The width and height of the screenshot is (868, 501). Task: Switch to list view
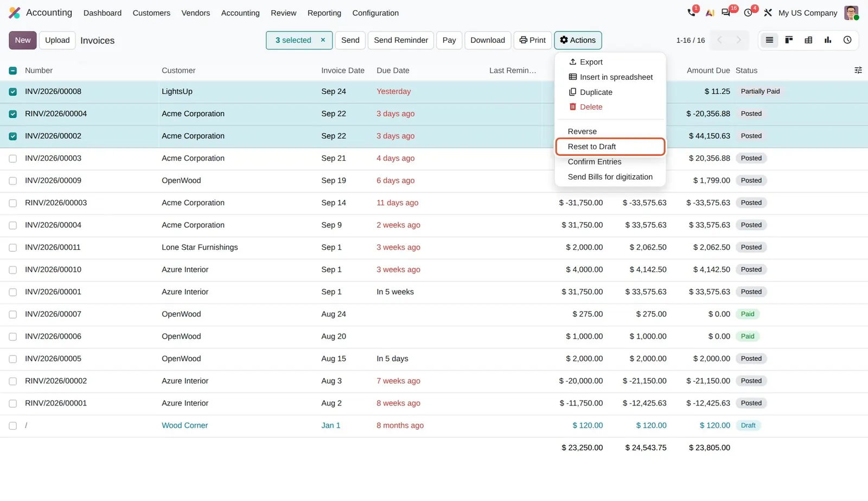coord(769,40)
